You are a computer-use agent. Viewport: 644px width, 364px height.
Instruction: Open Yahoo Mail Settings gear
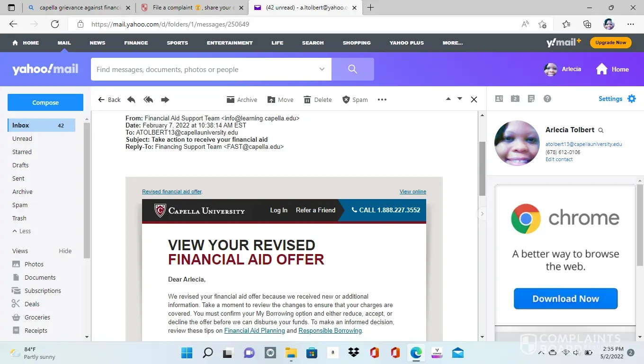tap(632, 99)
